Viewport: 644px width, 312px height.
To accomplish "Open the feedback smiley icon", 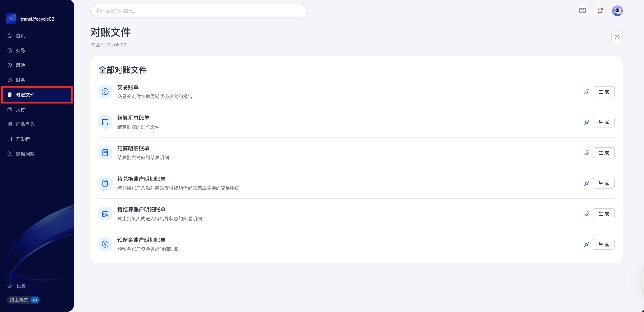I will pos(583,11).
